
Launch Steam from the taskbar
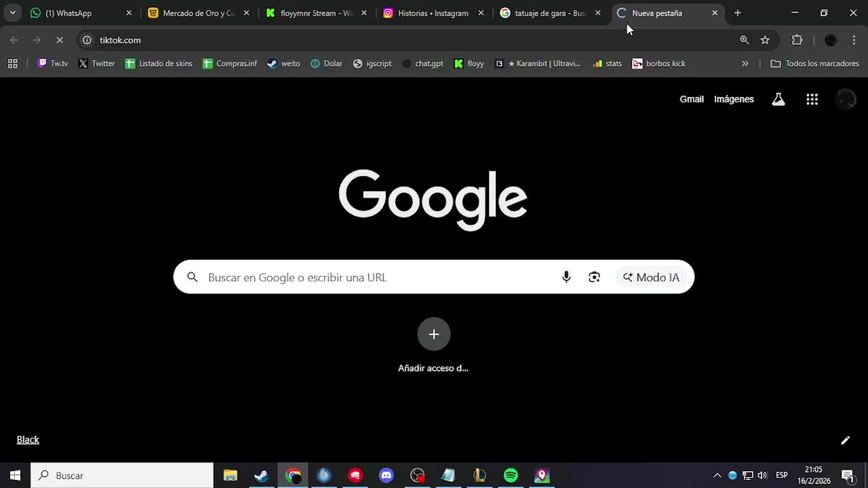261,476
